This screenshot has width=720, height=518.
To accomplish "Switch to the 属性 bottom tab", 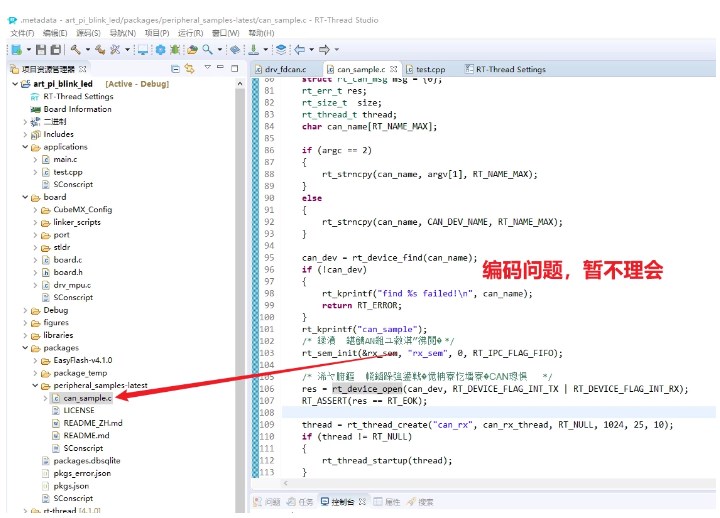I will 387,502.
